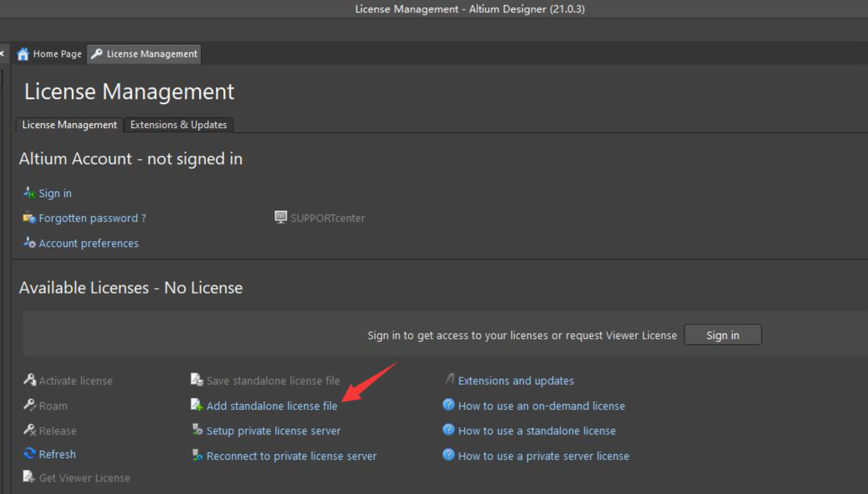
Task: Switch to the Extensions & Updates tab
Action: point(179,125)
